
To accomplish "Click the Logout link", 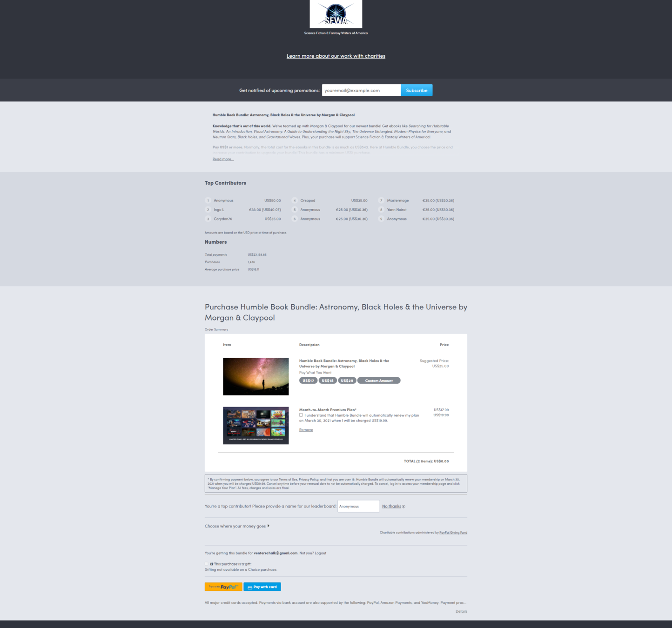I will (x=320, y=553).
